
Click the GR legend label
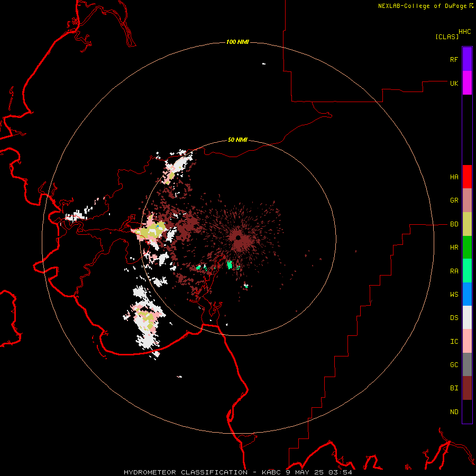coord(454,200)
